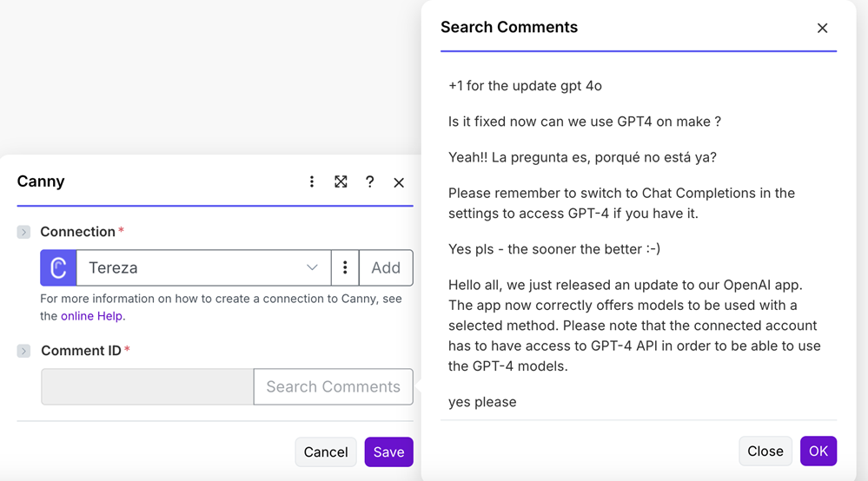The image size is (868, 481).
Task: Select the "yes please" comment
Action: 482,402
